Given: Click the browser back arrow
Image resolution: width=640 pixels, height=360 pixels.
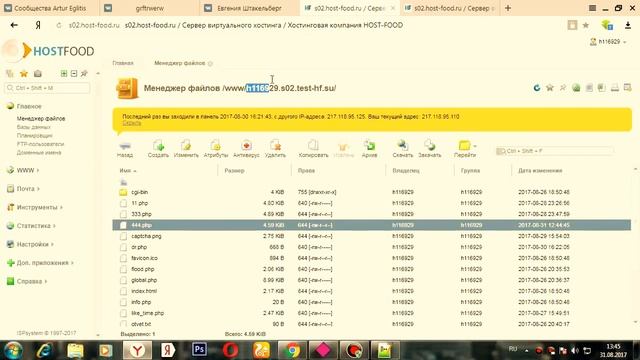Looking at the screenshot, I should coord(14,25).
